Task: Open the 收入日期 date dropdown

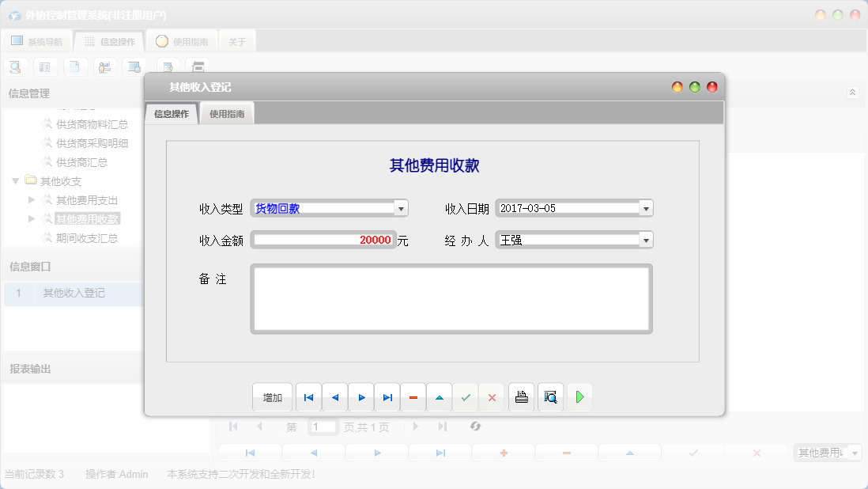Action: pyautogui.click(x=647, y=207)
